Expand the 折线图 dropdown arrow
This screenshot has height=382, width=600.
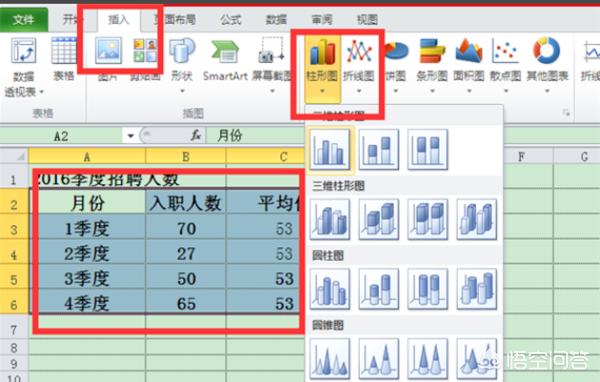359,91
